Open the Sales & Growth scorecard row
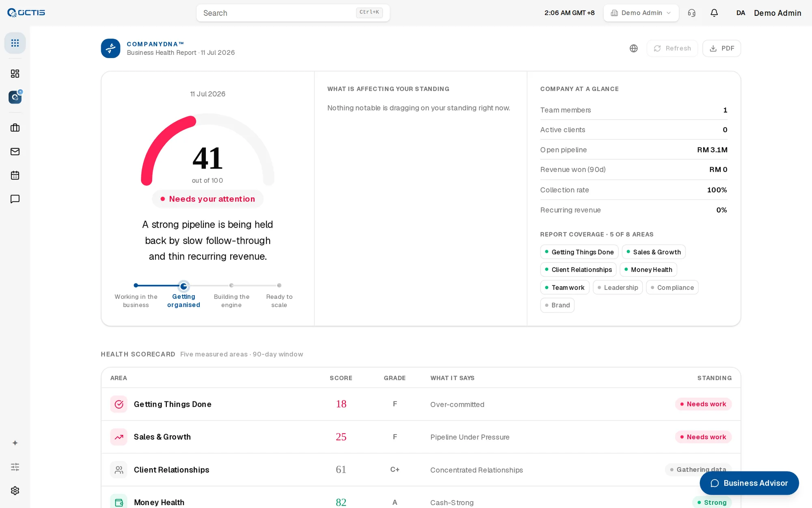This screenshot has height=508, width=812. pos(421,437)
